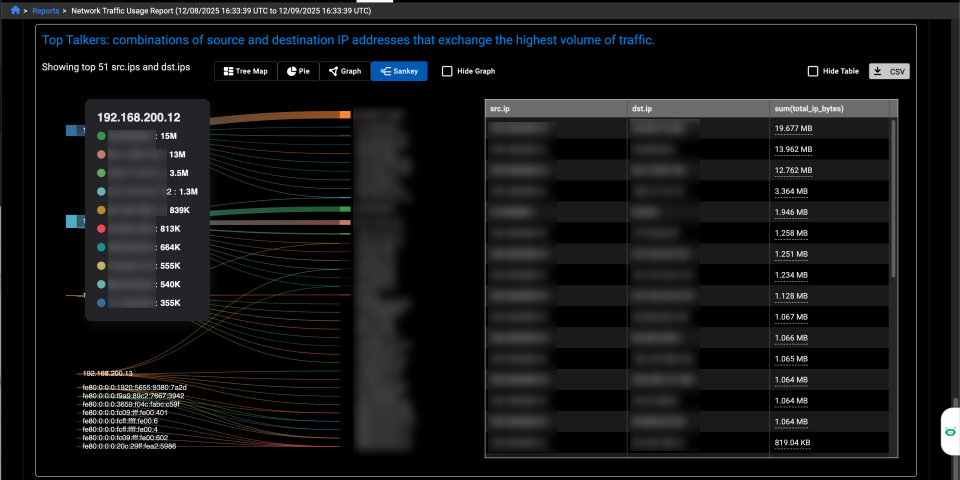Image resolution: width=960 pixels, height=480 pixels.
Task: Click the orange destination node in Sankey
Action: click(345, 116)
